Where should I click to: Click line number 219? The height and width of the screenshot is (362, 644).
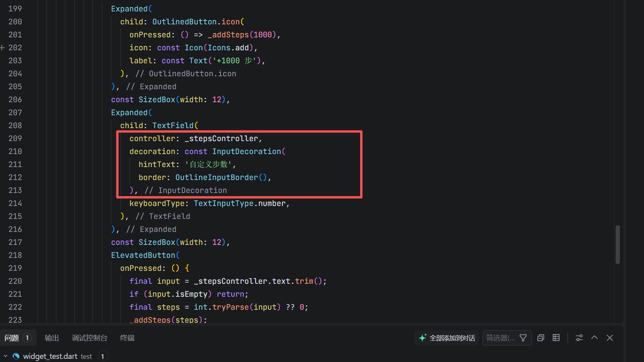coord(15,268)
